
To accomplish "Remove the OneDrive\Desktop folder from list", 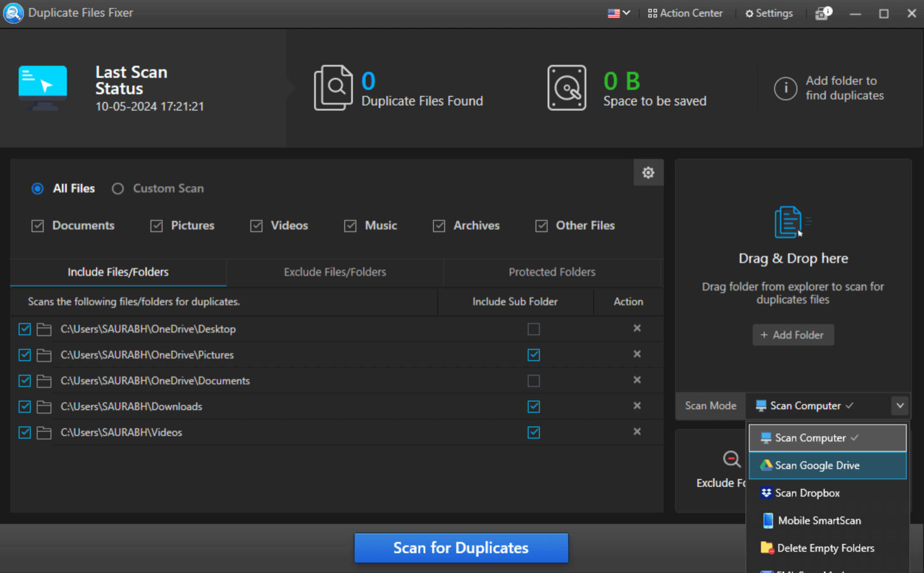I will (x=637, y=328).
